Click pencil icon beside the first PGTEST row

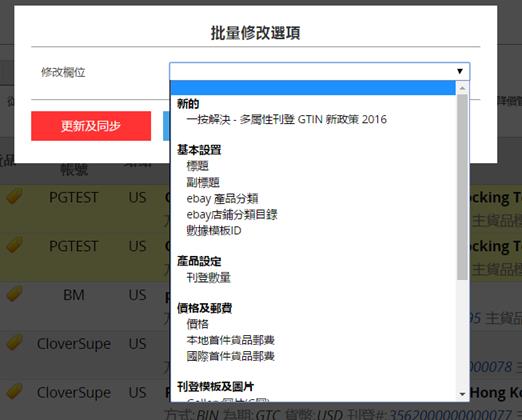pyautogui.click(x=15, y=196)
